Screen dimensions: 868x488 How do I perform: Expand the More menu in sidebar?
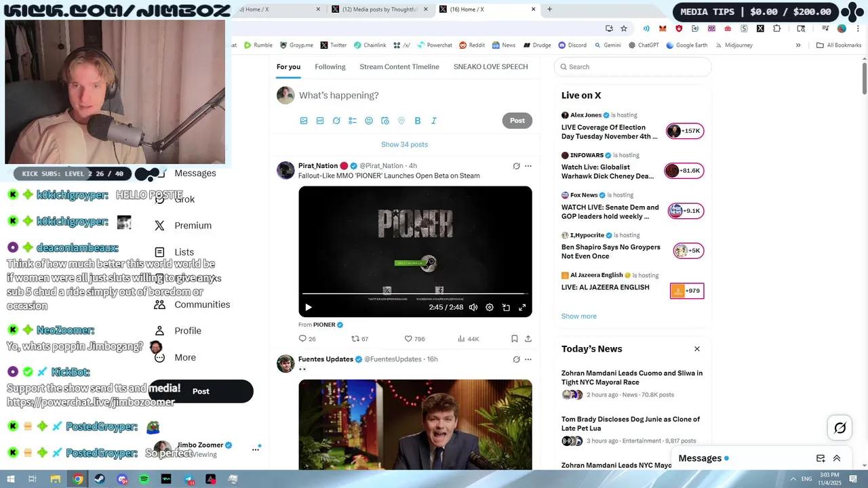[175, 357]
